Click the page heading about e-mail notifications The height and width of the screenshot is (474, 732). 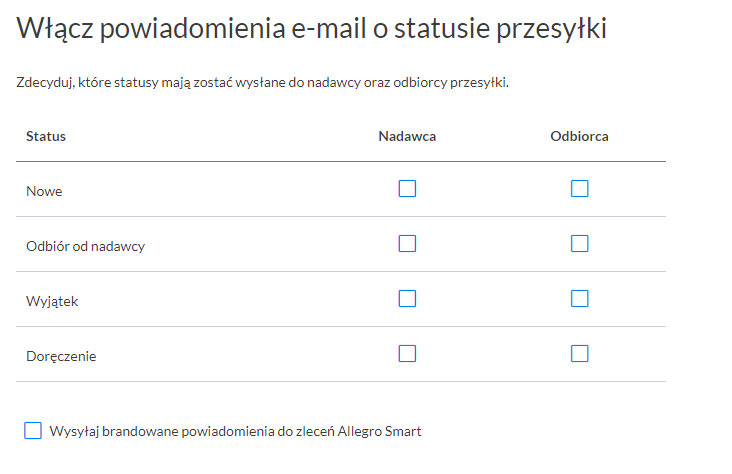[312, 30]
